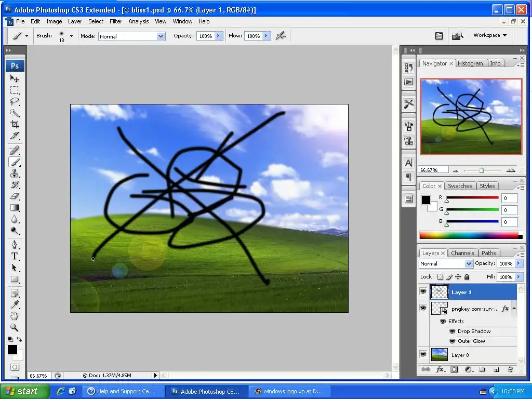Select the Gradient tool
Viewport: 532px width, 399px height.
[x=14, y=208]
